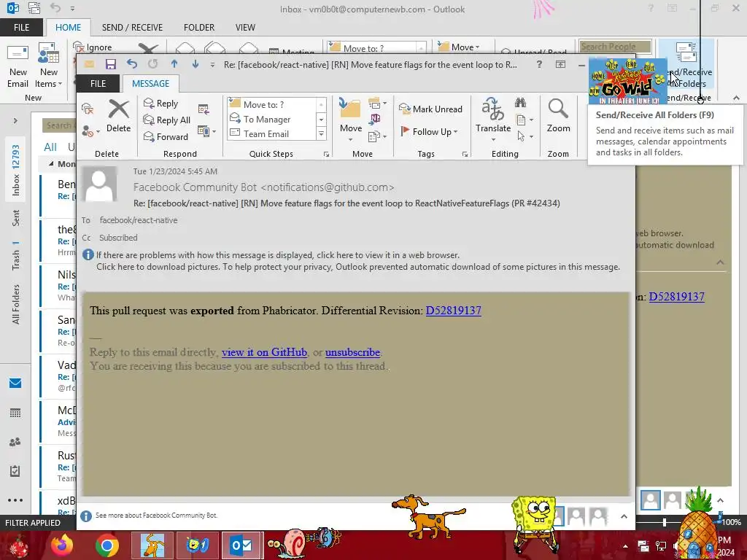Screen dimensions: 747x560
Task: Select the 'Team Email' quick step
Action: [x=271, y=134]
